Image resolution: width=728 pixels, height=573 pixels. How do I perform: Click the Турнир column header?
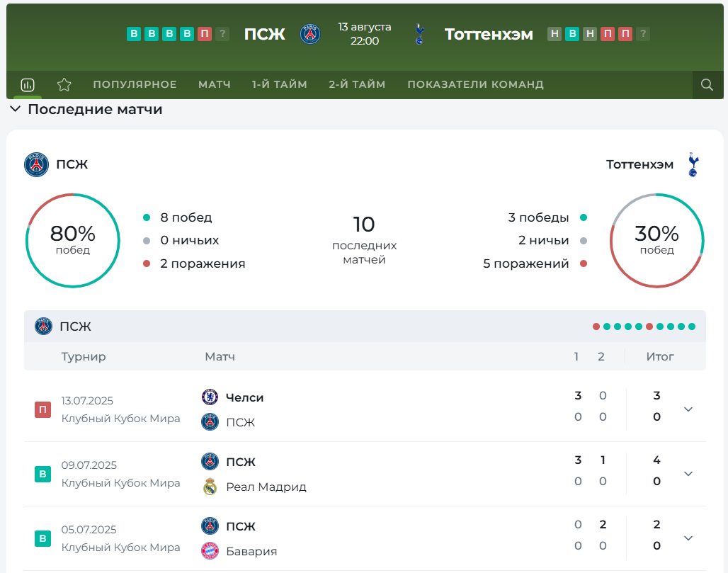pos(84,356)
